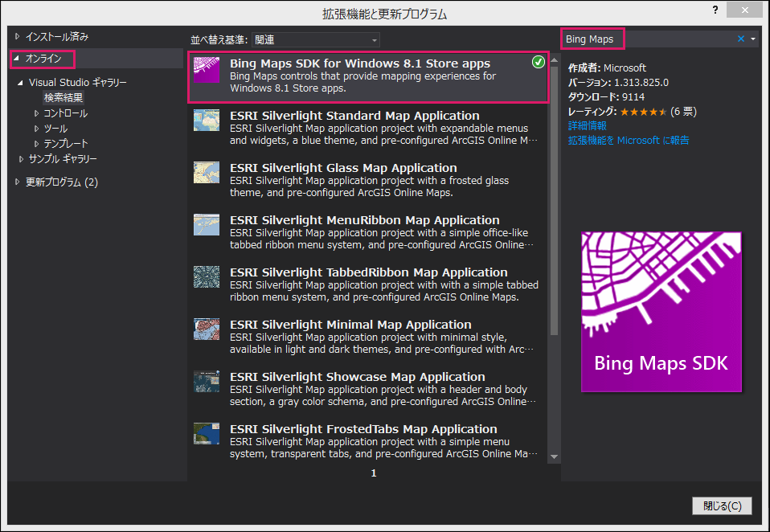The height and width of the screenshot is (532, 770).
Task: Collapse the Visual Studio ギャラリー node
Action: click(x=20, y=83)
